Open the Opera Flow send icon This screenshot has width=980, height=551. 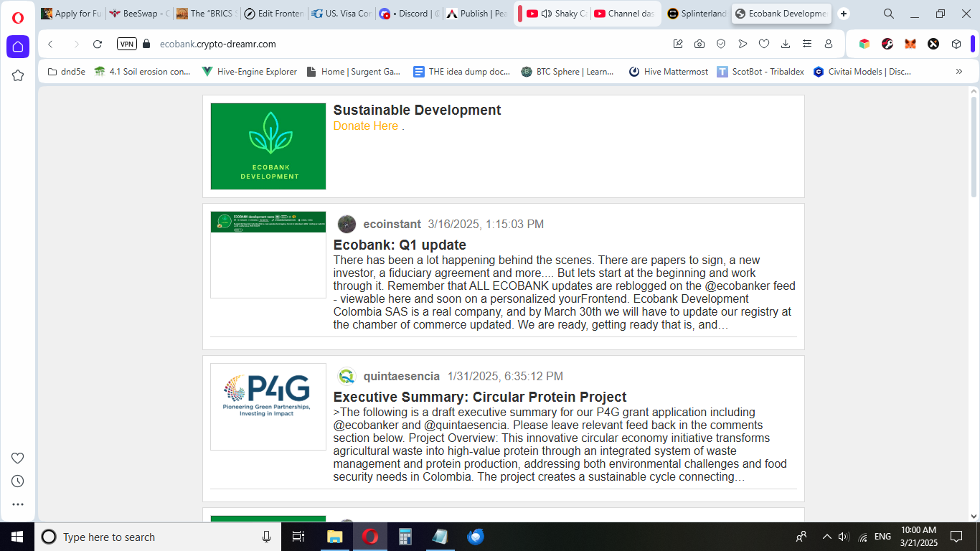coord(743,44)
